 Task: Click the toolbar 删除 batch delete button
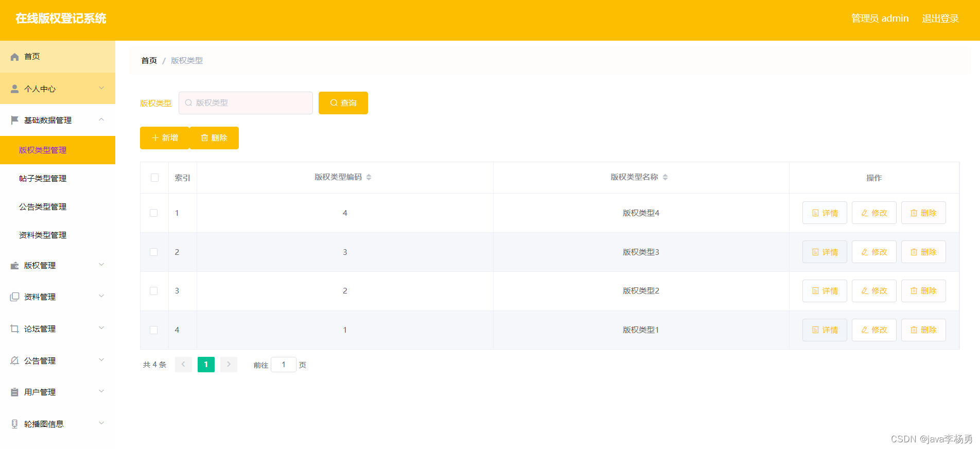(x=214, y=138)
